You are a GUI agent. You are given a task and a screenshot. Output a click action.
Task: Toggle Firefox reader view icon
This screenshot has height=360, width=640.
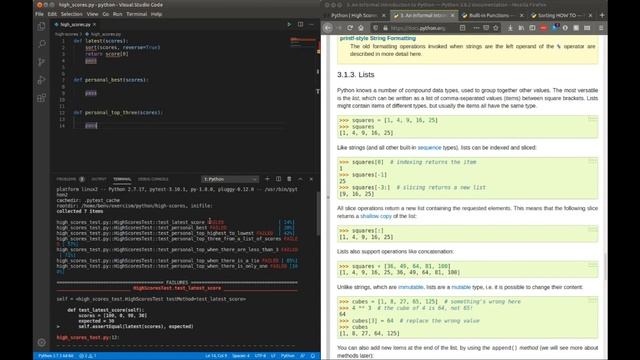[x=462, y=28]
